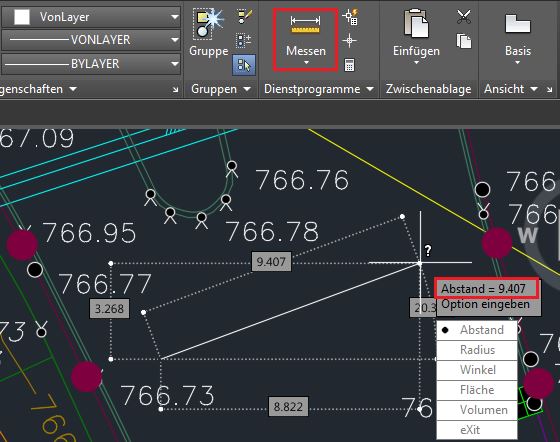
Task: Select Fläche in measure menu
Action: click(x=477, y=390)
